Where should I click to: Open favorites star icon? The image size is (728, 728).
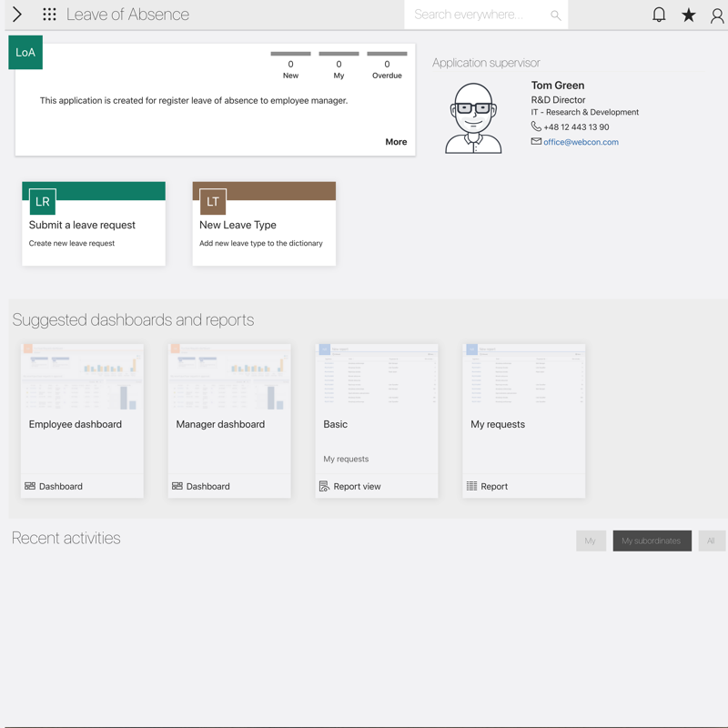coord(689,15)
